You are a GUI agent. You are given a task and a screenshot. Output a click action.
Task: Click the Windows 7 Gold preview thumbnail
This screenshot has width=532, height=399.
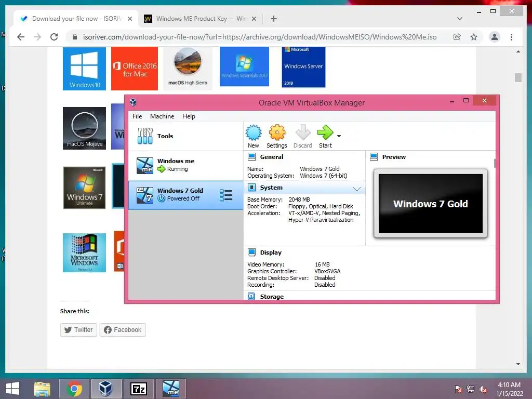(431, 204)
